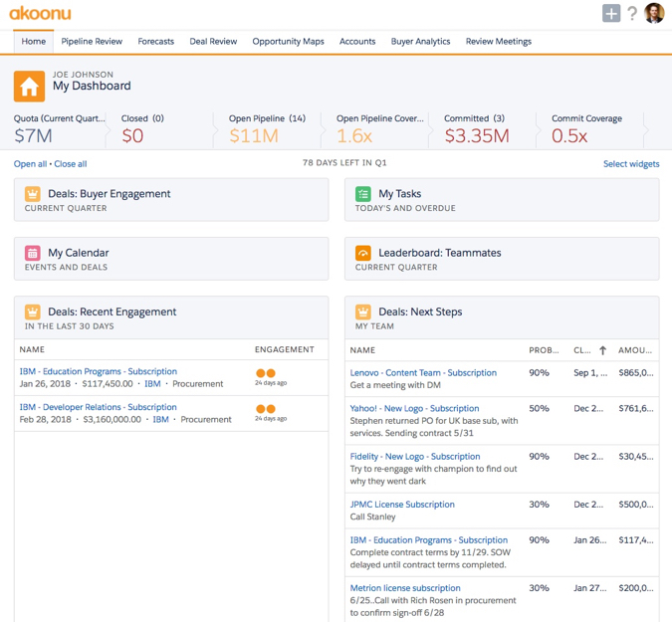Open Fidelity - New Logo - Subscription deal
672x622 pixels.
coord(415,456)
